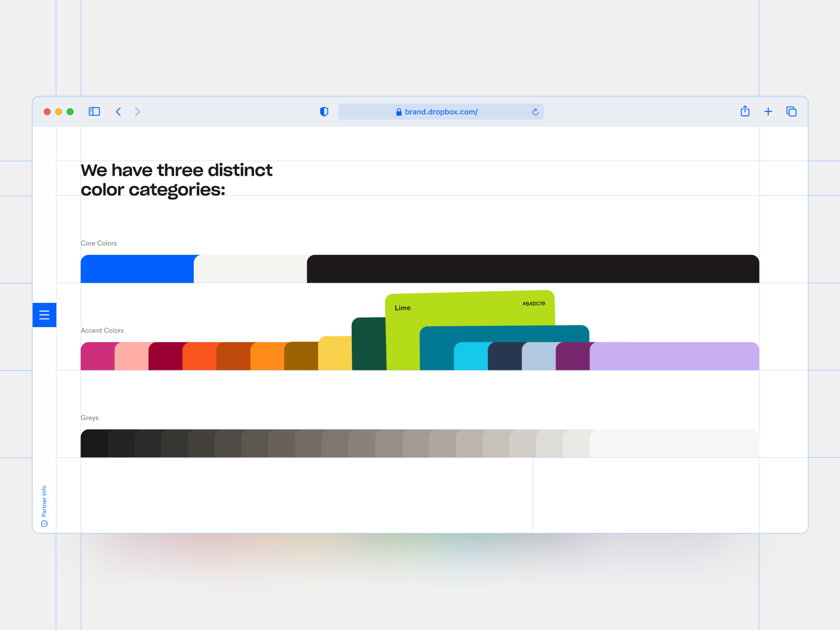The height and width of the screenshot is (630, 840).
Task: Pick the navy accent swatch
Action: tap(505, 356)
